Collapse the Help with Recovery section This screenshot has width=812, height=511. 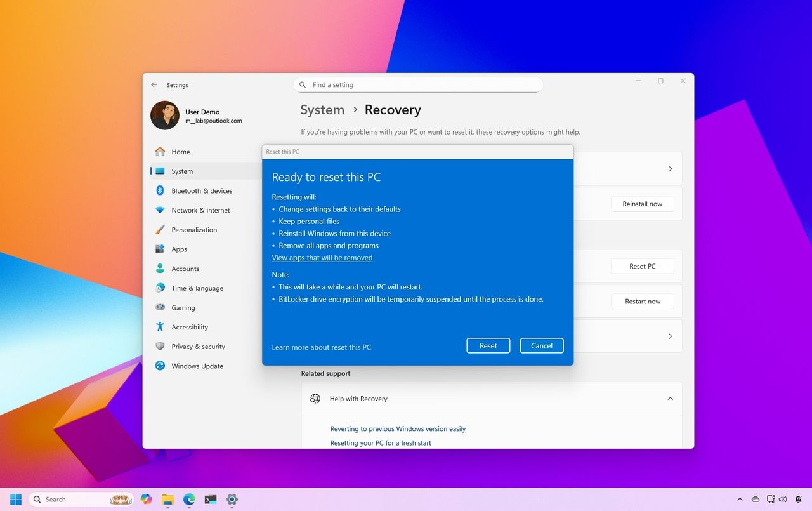point(670,398)
